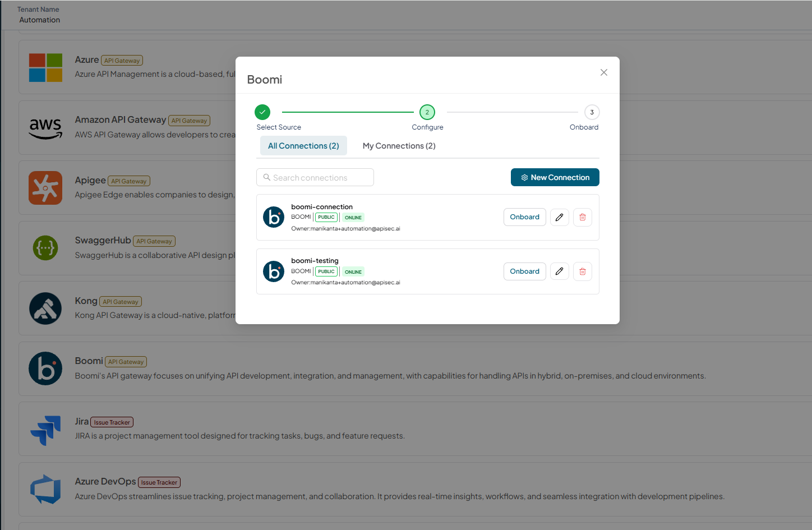Screen dimensions: 812x530
Task: Click the search magnifier icon
Action: click(267, 177)
